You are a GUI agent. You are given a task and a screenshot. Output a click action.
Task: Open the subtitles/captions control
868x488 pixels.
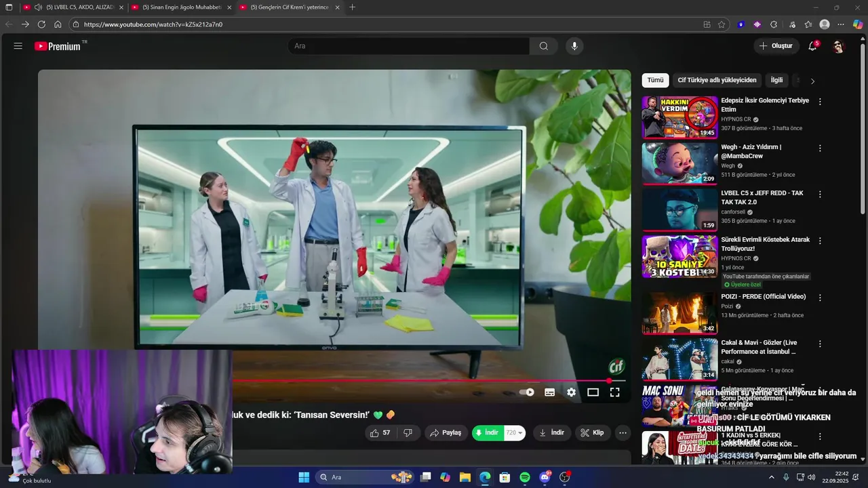tap(550, 392)
